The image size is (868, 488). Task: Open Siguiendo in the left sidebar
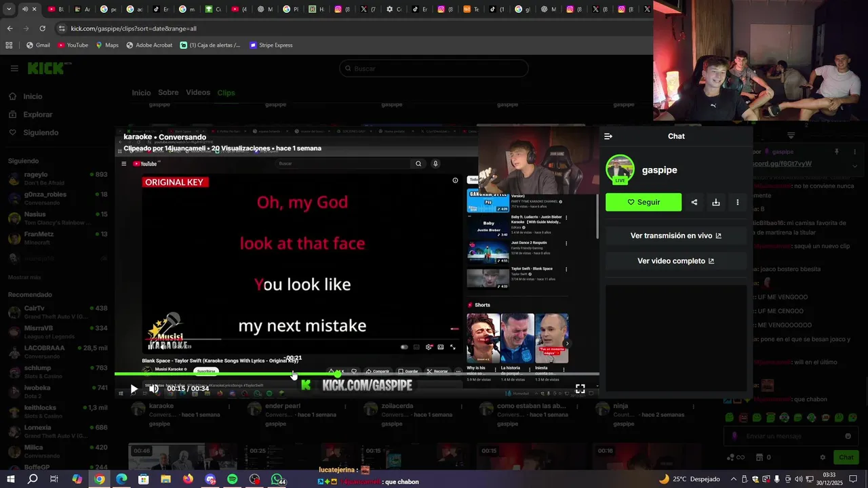click(x=41, y=133)
